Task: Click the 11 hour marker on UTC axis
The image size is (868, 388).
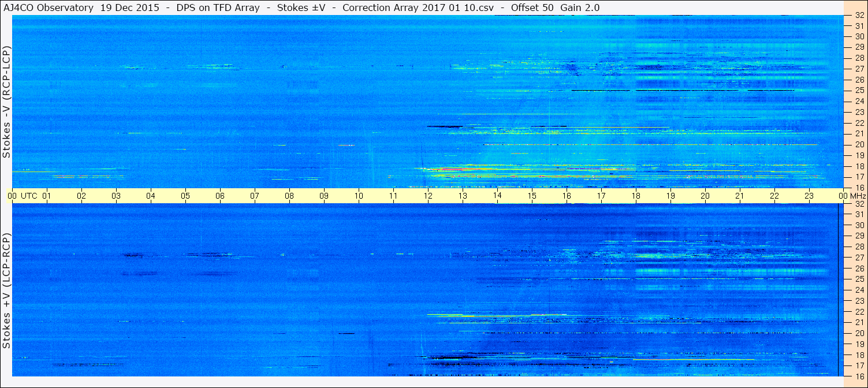Action: click(x=393, y=196)
